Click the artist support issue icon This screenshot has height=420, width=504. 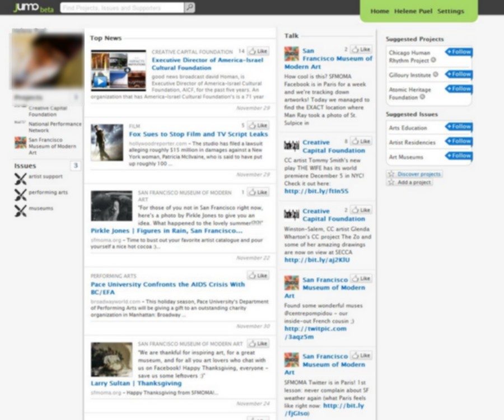20,179
